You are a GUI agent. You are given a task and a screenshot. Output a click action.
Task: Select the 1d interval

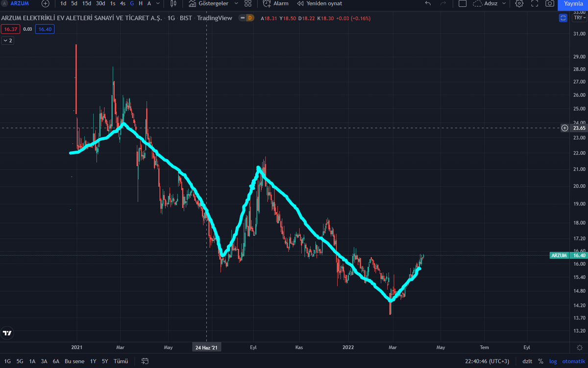pyautogui.click(x=63, y=3)
